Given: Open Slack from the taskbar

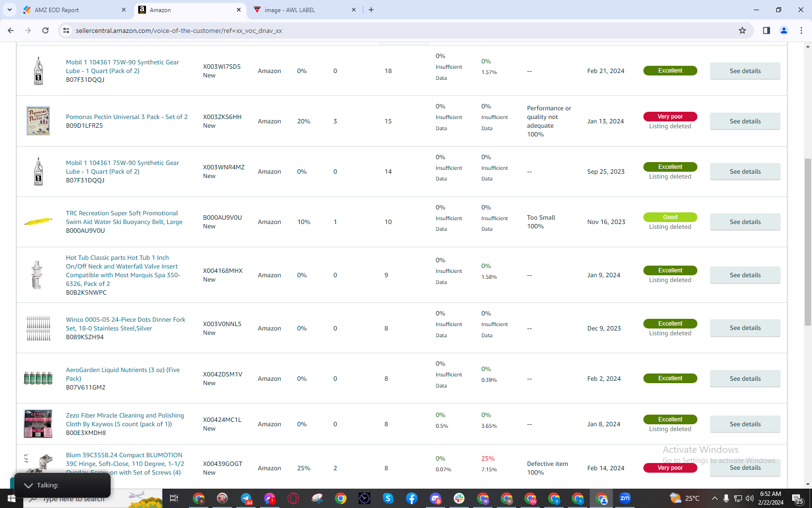Looking at the screenshot, I should pyautogui.click(x=459, y=498).
